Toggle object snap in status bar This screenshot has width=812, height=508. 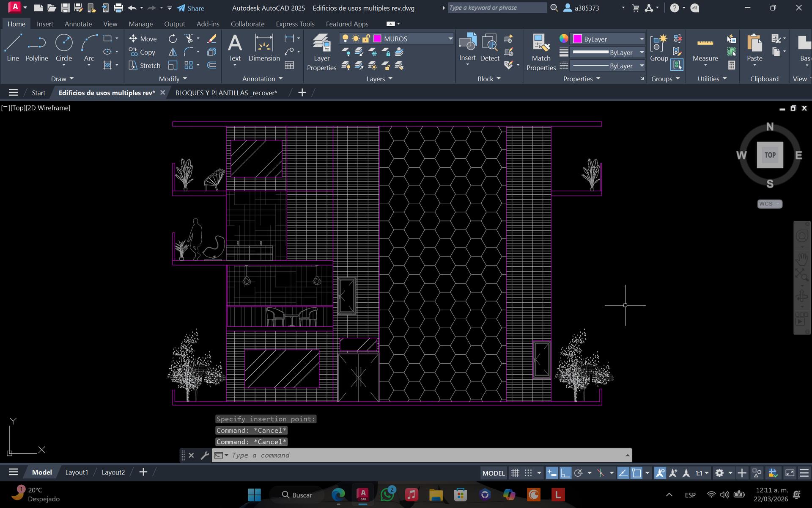[x=636, y=473]
